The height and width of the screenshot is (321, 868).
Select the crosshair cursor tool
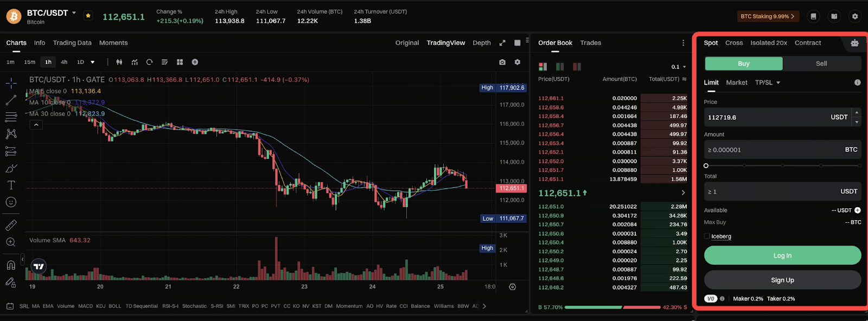[x=11, y=84]
